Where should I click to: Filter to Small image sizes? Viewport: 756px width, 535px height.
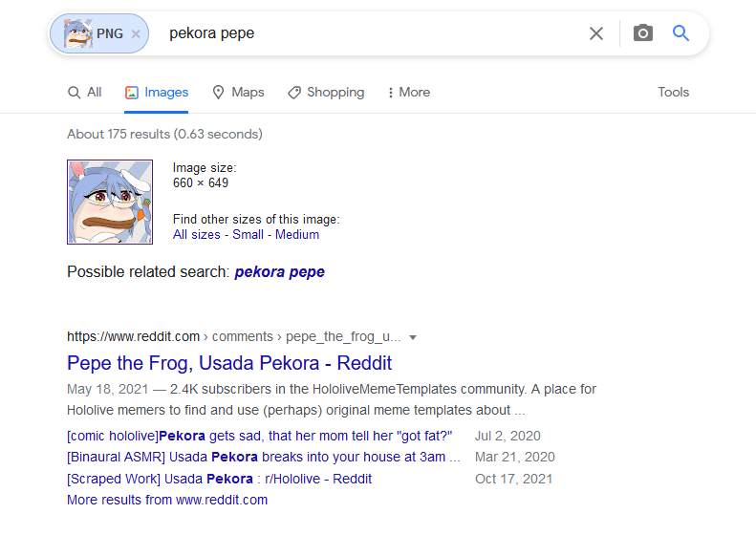(248, 235)
